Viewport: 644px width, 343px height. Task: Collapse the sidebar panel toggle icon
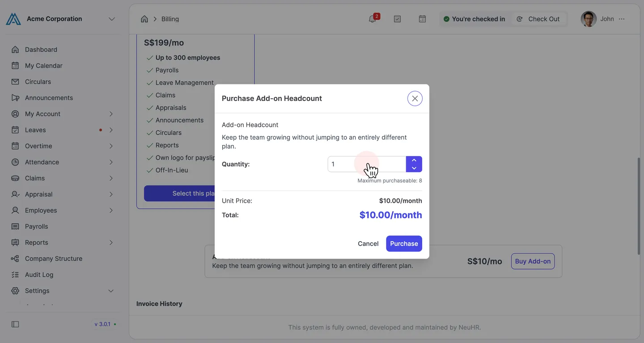15,324
